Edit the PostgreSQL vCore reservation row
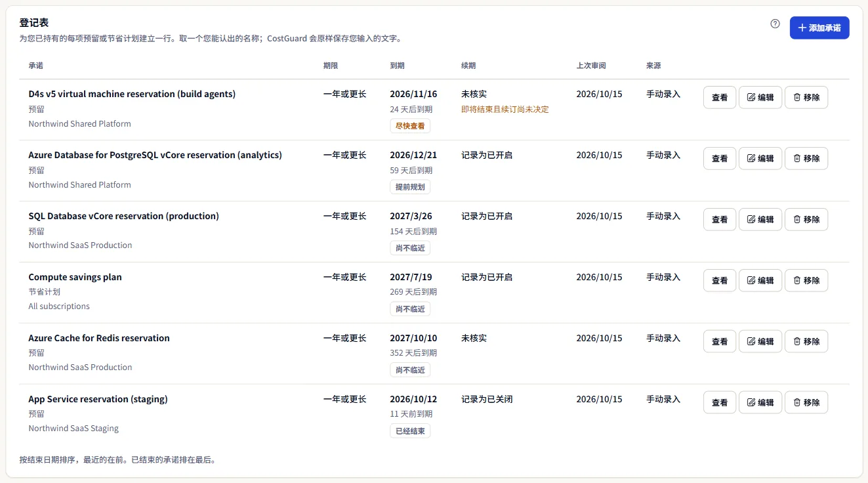 tap(760, 158)
